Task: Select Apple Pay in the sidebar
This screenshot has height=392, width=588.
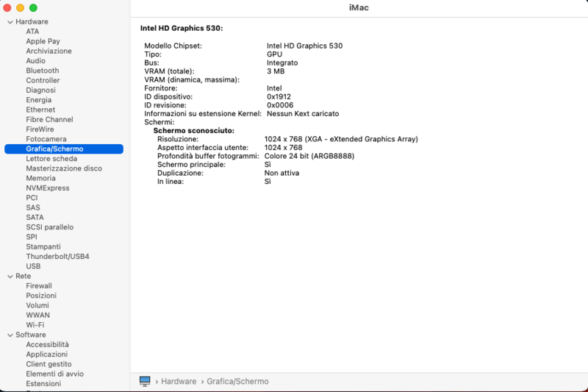Action: 43,41
